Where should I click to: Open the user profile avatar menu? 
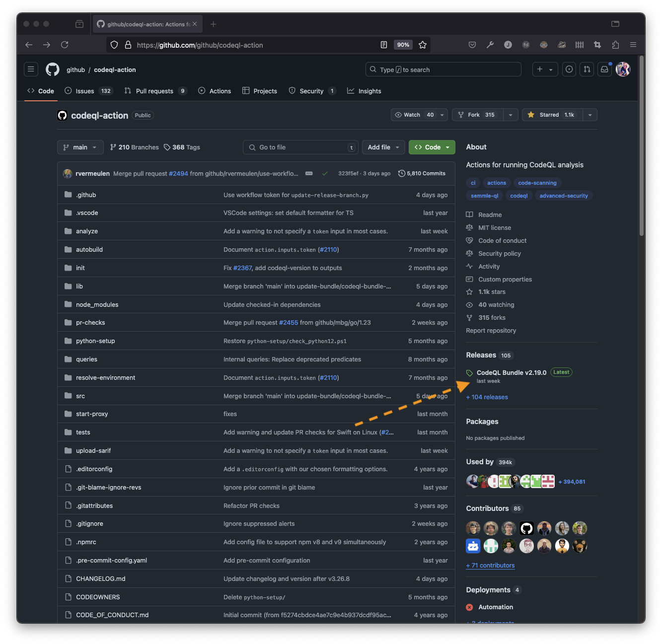[x=623, y=70]
